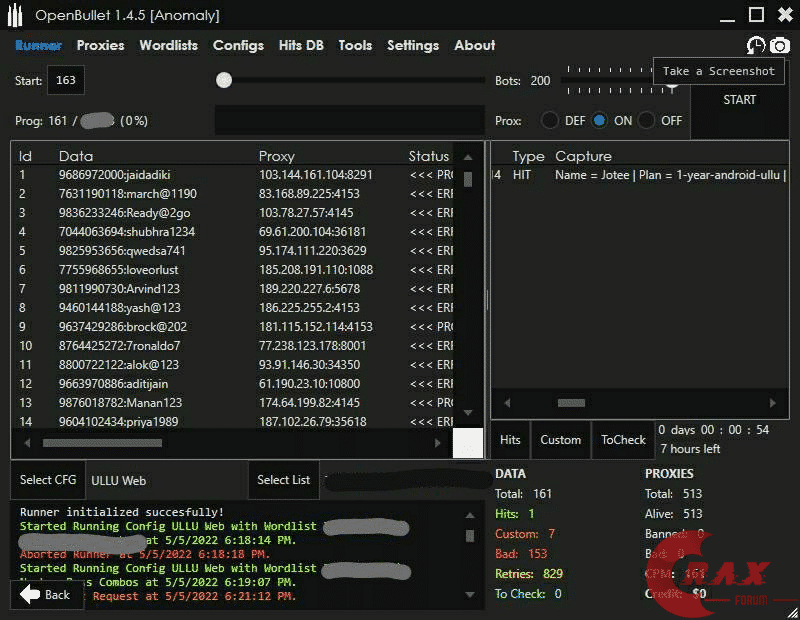Maximize the OpenBullet window
The width and height of the screenshot is (800, 620).
[x=757, y=15]
